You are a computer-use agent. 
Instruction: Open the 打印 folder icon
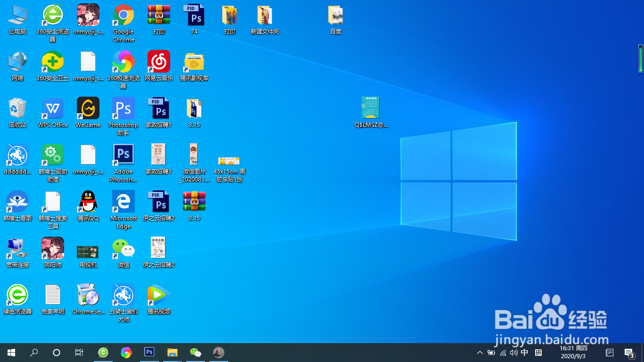[230, 20]
